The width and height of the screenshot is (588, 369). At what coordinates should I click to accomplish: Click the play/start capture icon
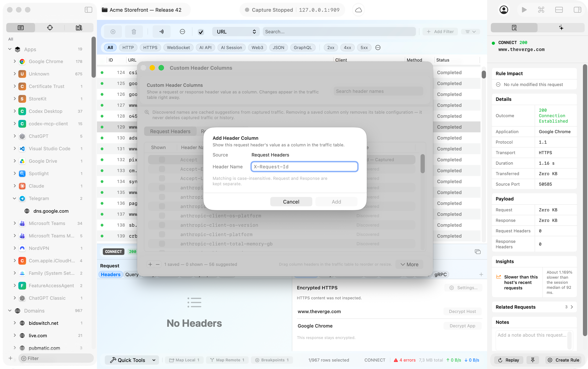pyautogui.click(x=524, y=10)
